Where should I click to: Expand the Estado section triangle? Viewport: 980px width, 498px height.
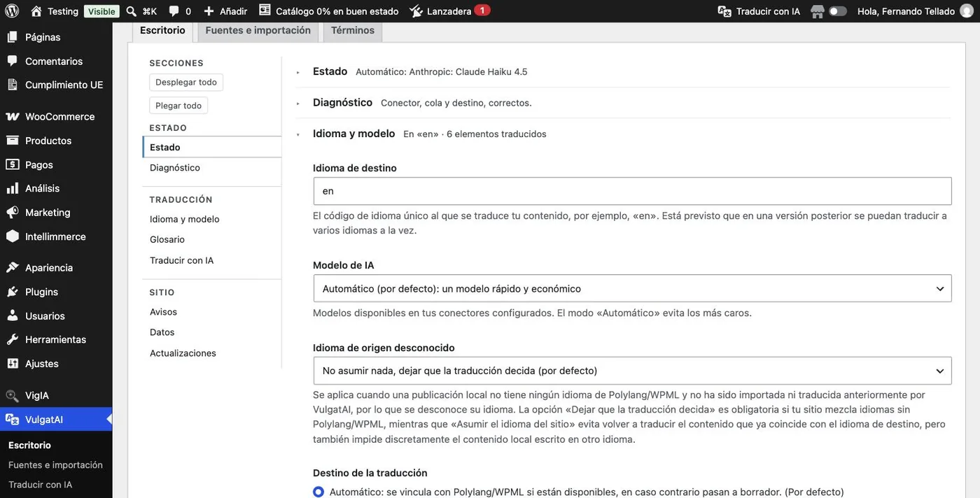pyautogui.click(x=298, y=72)
